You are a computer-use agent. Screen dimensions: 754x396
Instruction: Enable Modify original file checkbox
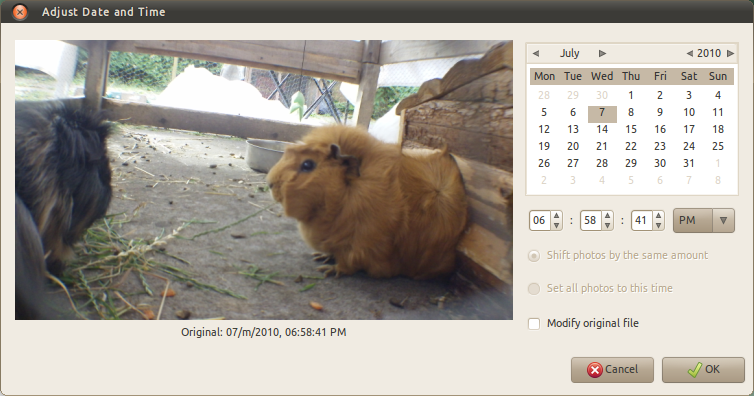coord(534,323)
